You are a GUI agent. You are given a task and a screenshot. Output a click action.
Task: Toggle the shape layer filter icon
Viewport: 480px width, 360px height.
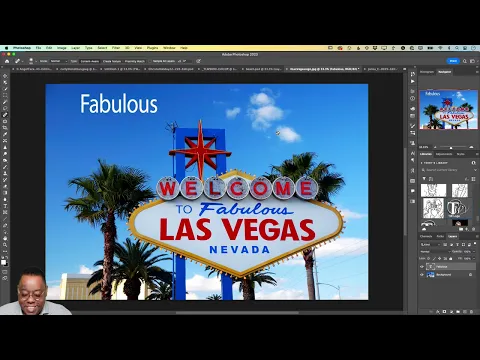point(463,245)
